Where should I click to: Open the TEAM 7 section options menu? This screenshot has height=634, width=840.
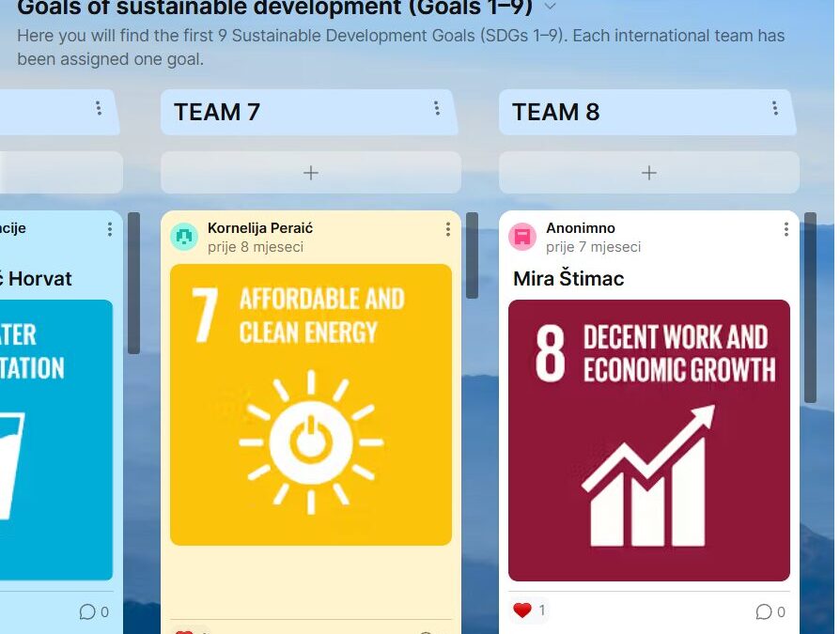click(437, 109)
